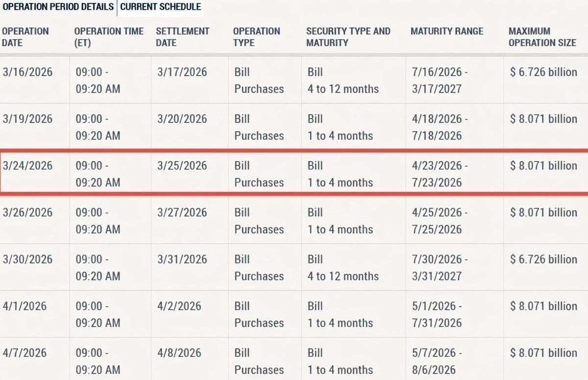The image size is (588, 380).
Task: Click the Settlement Date column header
Action: pos(182,37)
